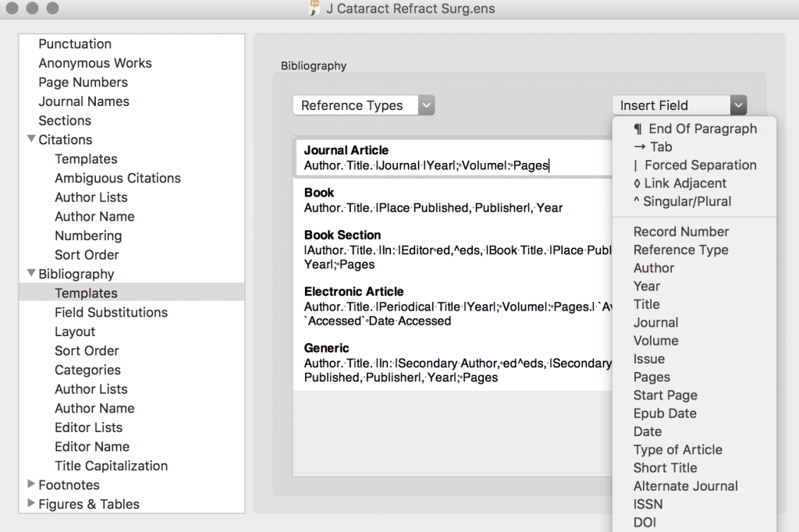Expand the Footnotes tree section

(x=31, y=484)
